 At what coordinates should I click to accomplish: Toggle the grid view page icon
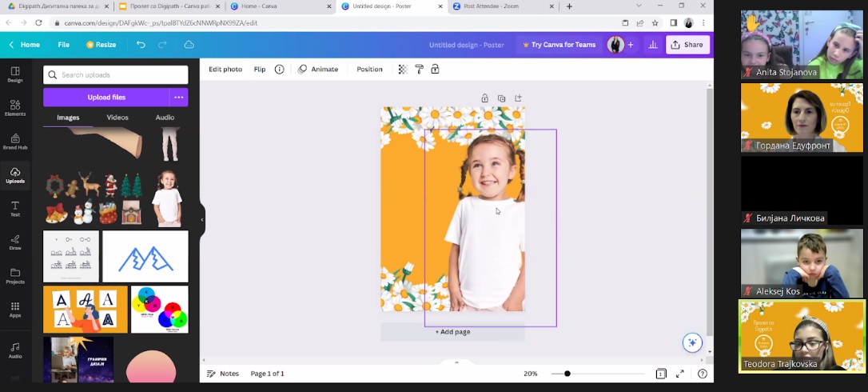click(661, 374)
